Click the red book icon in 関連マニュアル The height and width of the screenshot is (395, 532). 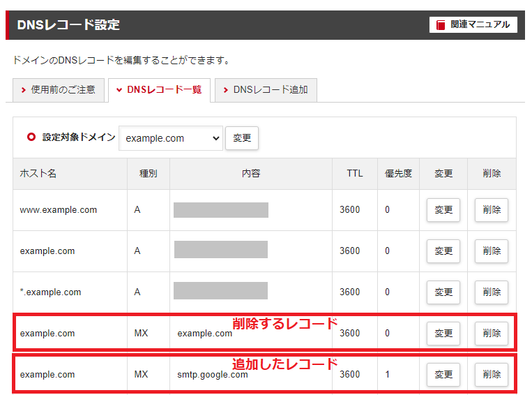coord(441,25)
